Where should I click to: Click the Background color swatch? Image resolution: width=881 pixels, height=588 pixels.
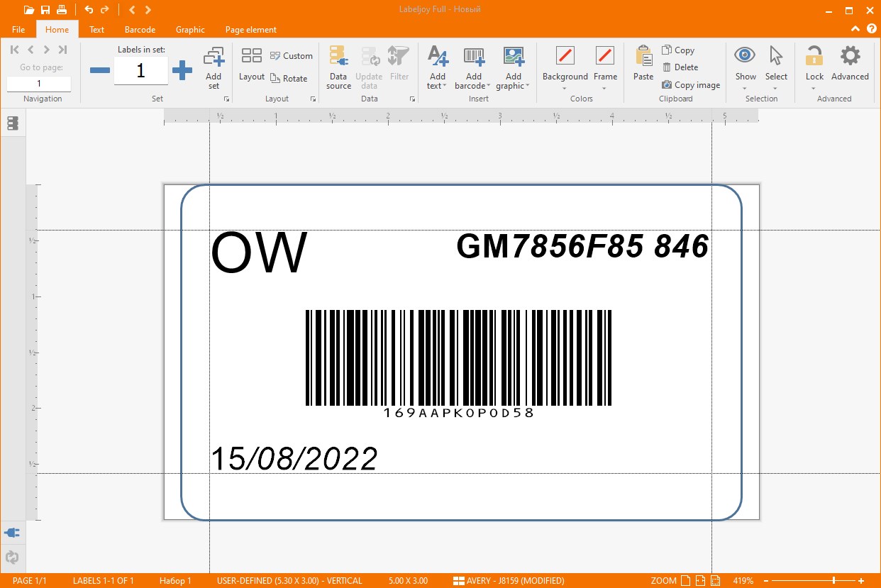[565, 55]
